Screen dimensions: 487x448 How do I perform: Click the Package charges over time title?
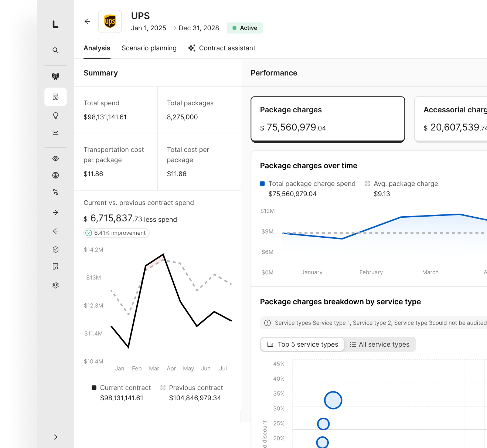coord(309,166)
